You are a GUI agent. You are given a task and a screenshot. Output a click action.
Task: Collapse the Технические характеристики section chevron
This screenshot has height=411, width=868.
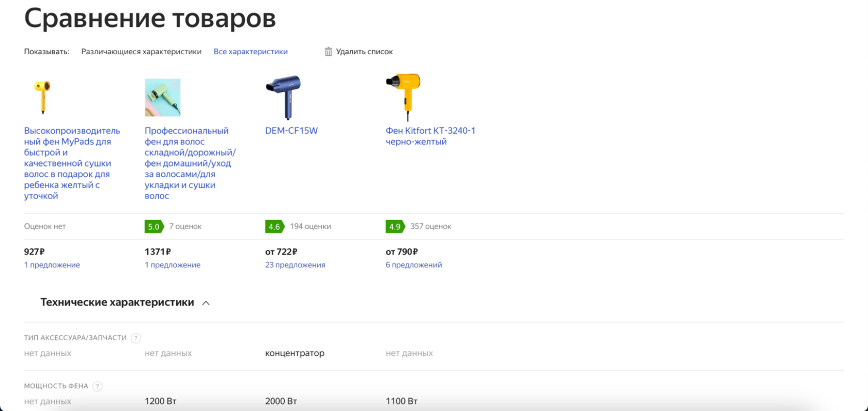tap(206, 303)
